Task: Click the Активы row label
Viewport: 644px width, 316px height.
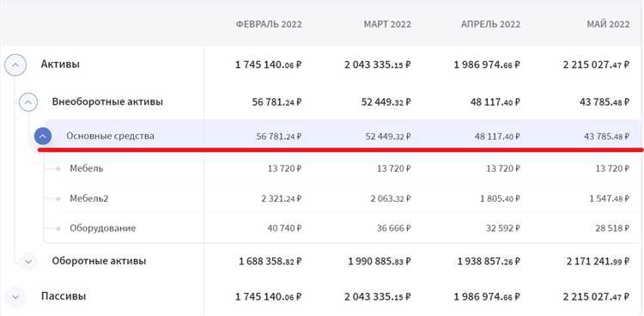Action: [x=60, y=64]
